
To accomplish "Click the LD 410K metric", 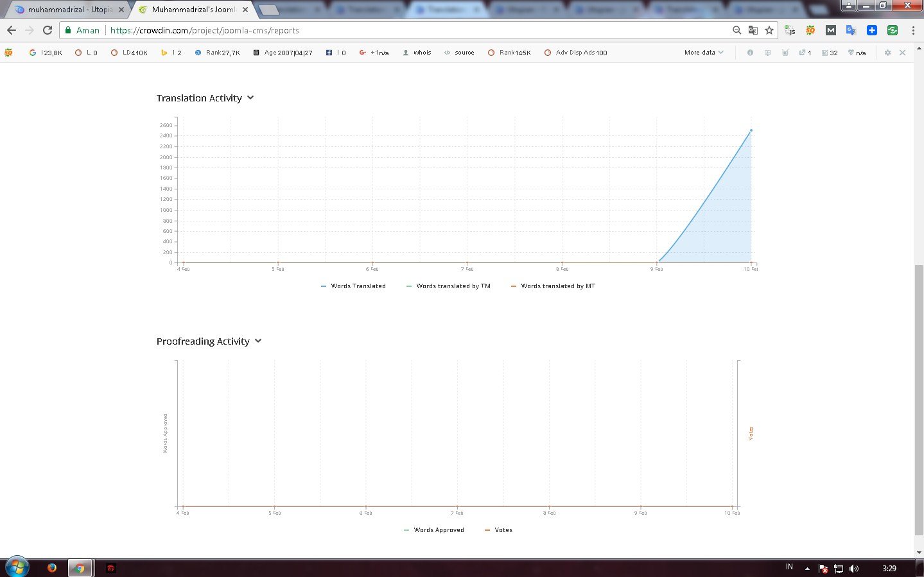I will (128, 53).
